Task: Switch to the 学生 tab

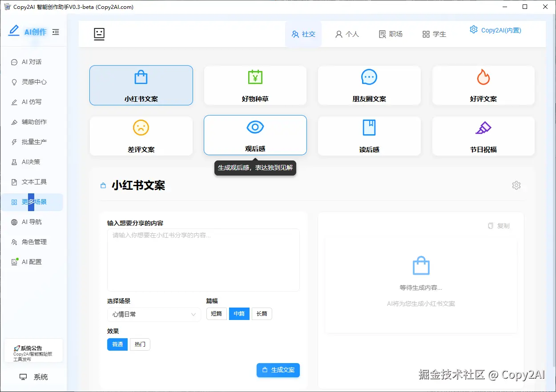Action: point(434,34)
